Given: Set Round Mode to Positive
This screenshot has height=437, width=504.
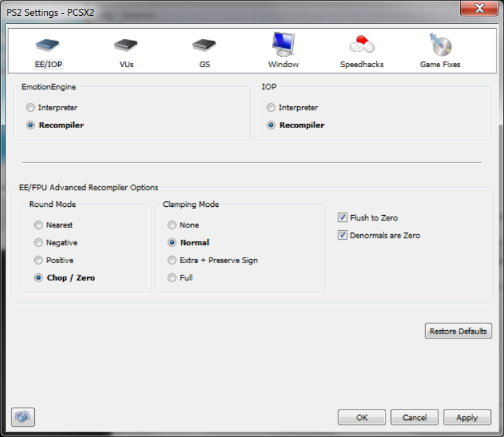Looking at the screenshot, I should click(x=38, y=260).
